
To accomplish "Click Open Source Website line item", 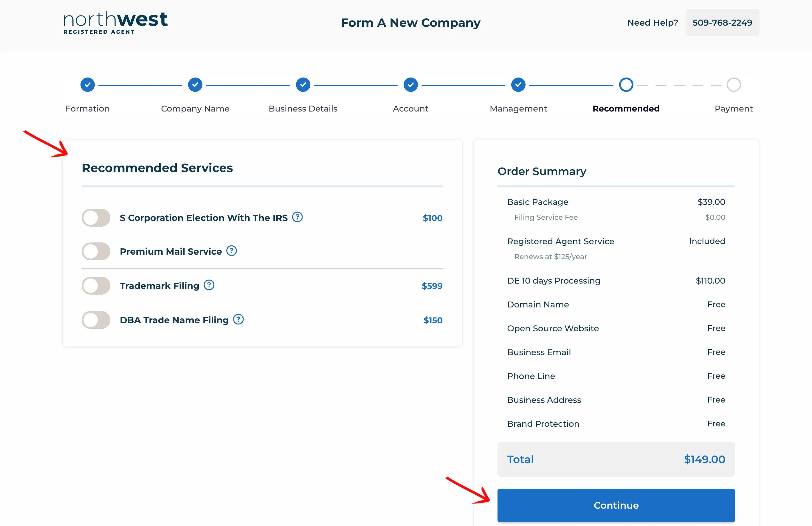I will 553,328.
